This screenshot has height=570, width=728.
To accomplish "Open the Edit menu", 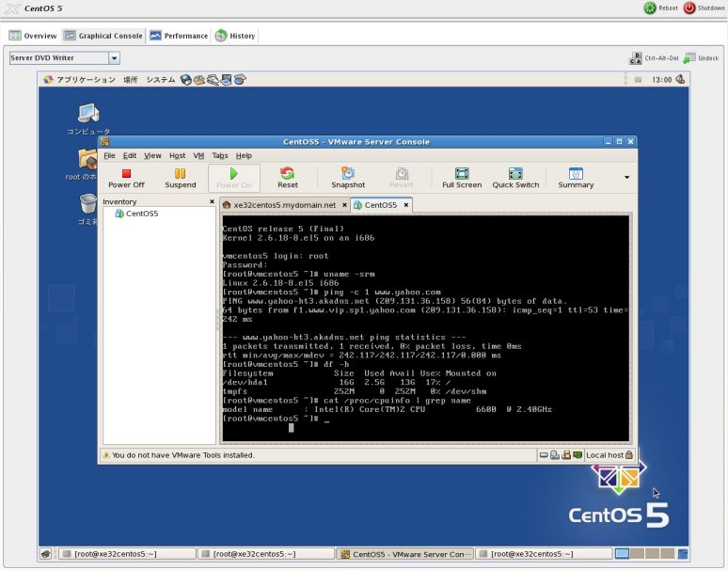I will [x=130, y=155].
